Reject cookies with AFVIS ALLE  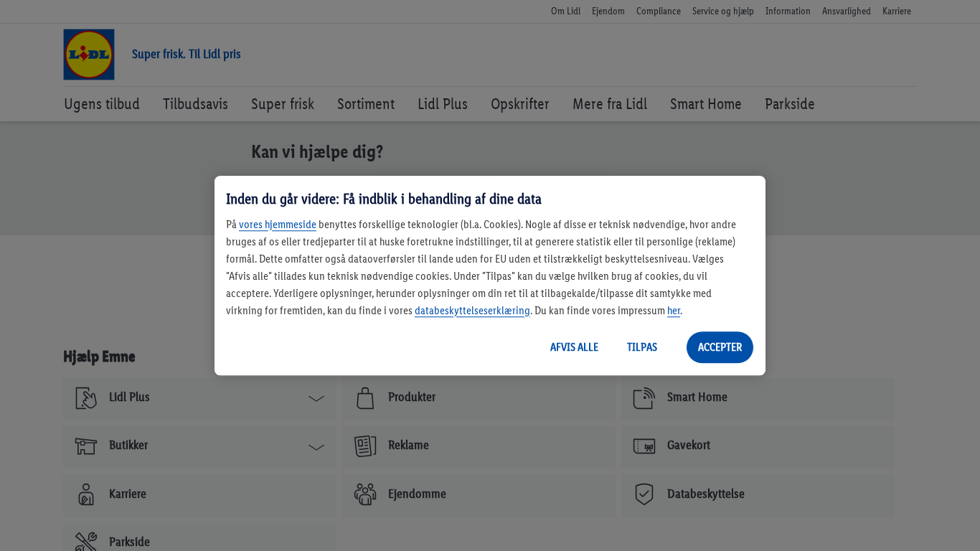tap(574, 347)
